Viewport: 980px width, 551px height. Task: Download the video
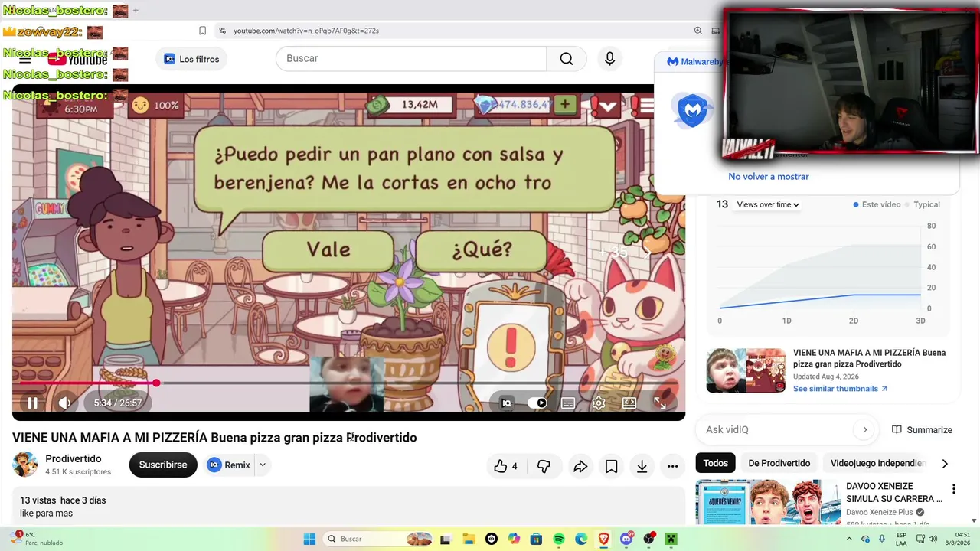(642, 465)
